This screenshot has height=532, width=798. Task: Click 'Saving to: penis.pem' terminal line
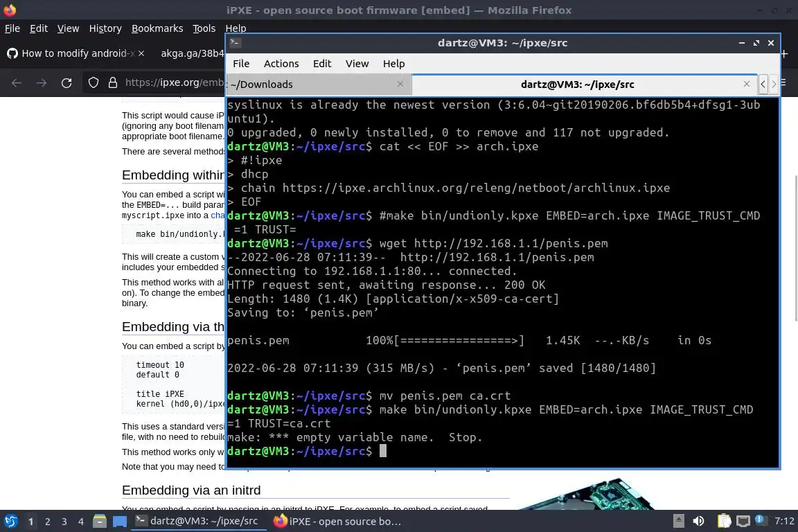click(x=303, y=312)
